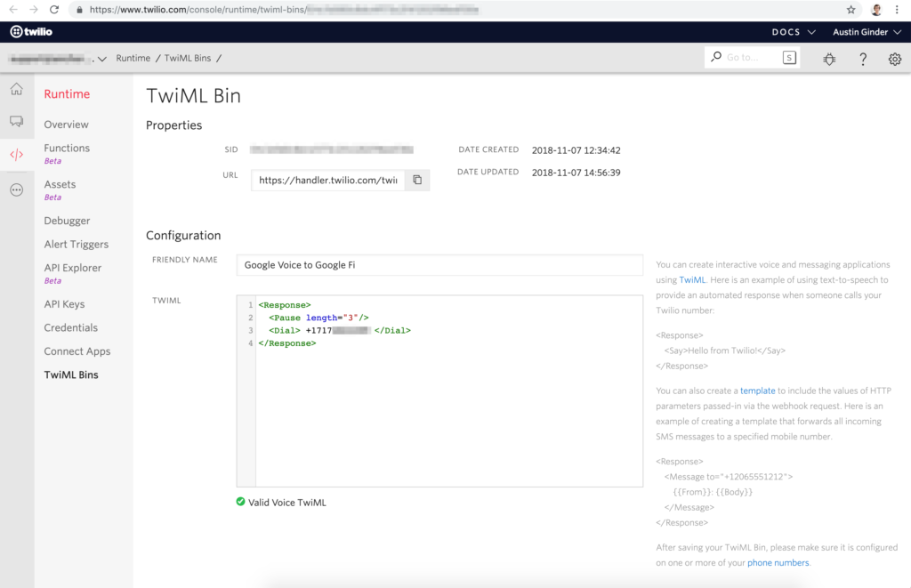Open the Austin Ginder account menu
911x588 pixels.
(x=867, y=32)
